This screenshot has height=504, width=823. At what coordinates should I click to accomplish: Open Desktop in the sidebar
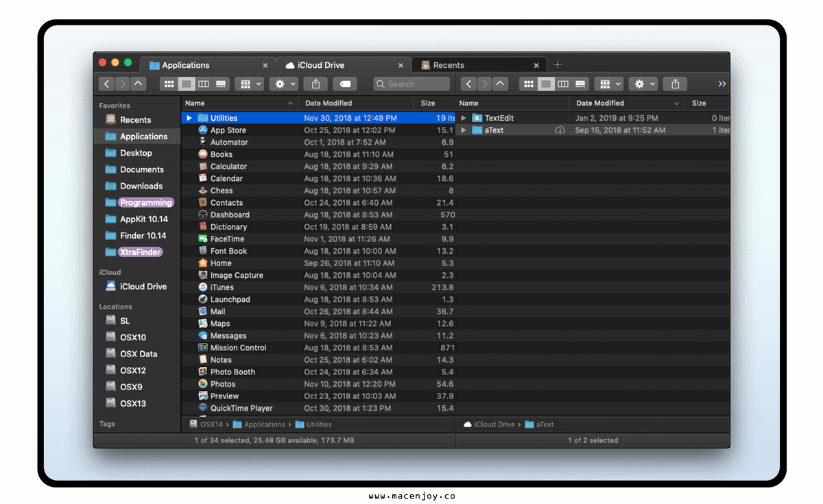pyautogui.click(x=136, y=153)
